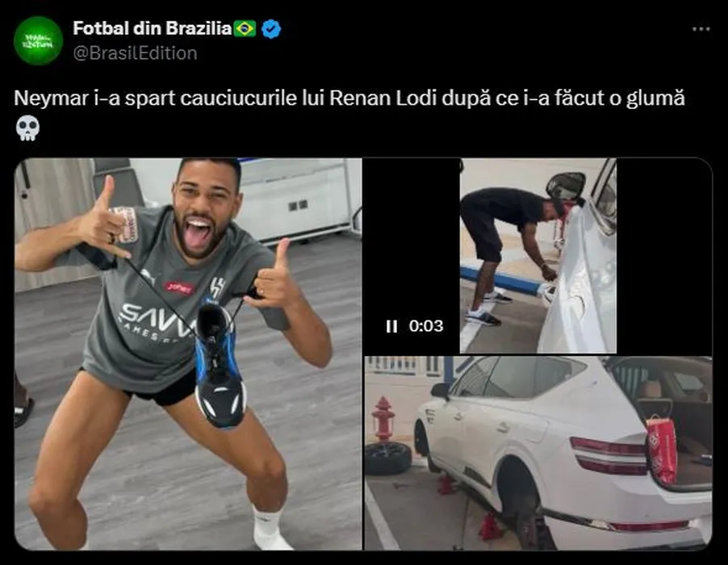Screen dimensions: 728x565
Task: Click the blue sneaker hanging from laces
Action: pyautogui.click(x=220, y=366)
